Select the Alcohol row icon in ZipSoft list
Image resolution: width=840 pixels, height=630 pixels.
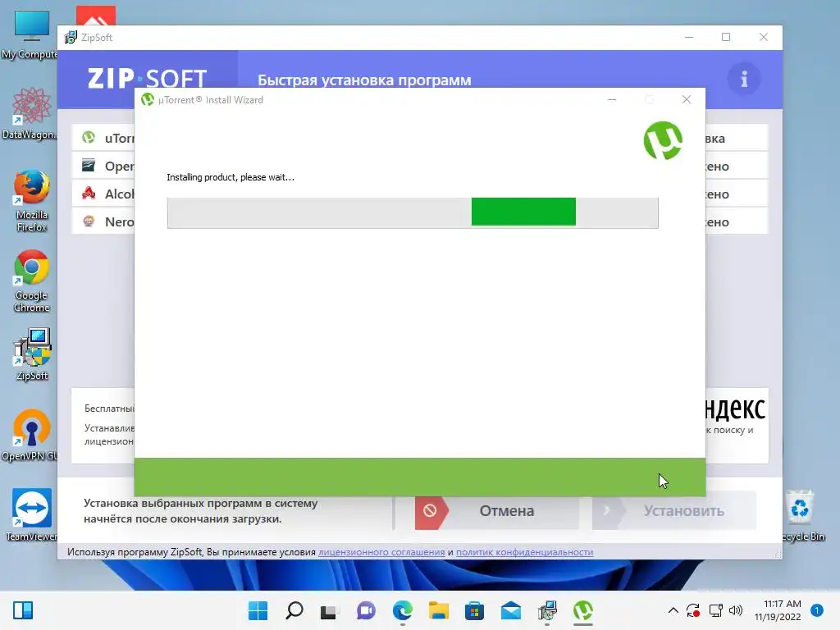89,194
